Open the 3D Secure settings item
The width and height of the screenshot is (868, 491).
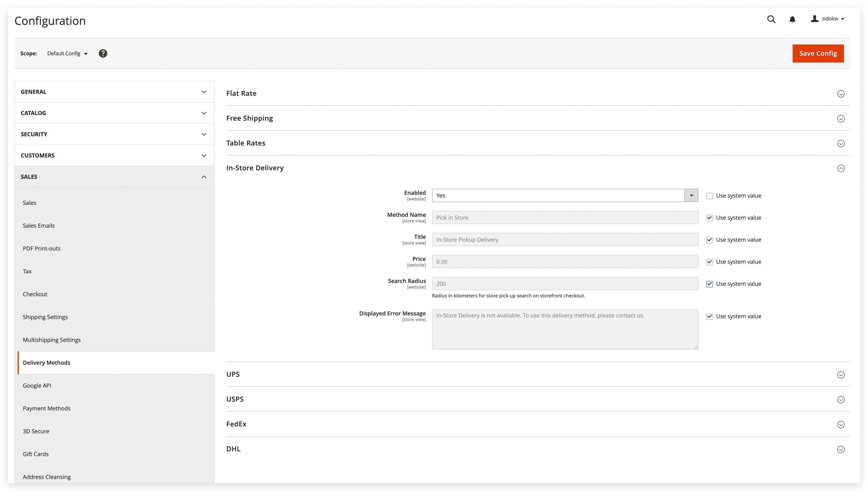click(36, 431)
